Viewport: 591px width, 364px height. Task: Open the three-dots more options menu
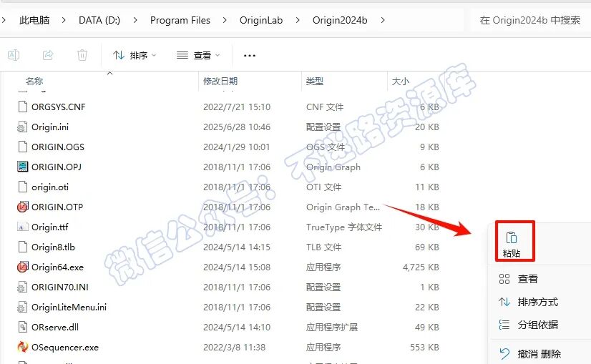(250, 55)
